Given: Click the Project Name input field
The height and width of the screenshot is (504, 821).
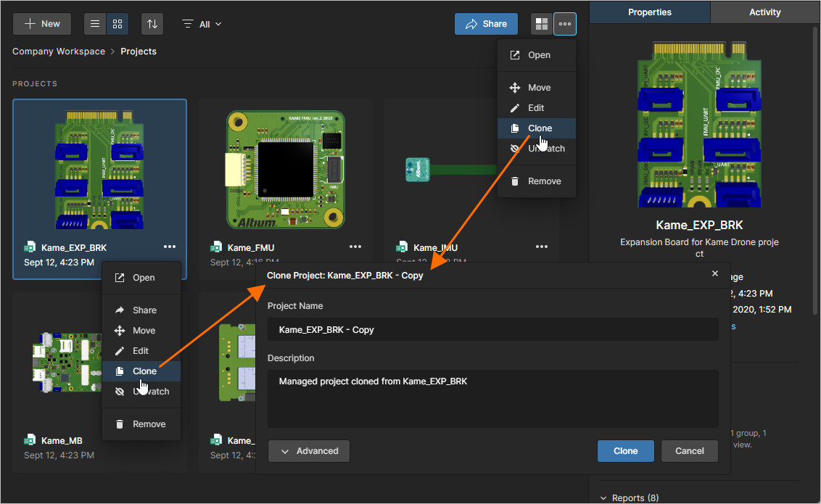Looking at the screenshot, I should pos(492,330).
